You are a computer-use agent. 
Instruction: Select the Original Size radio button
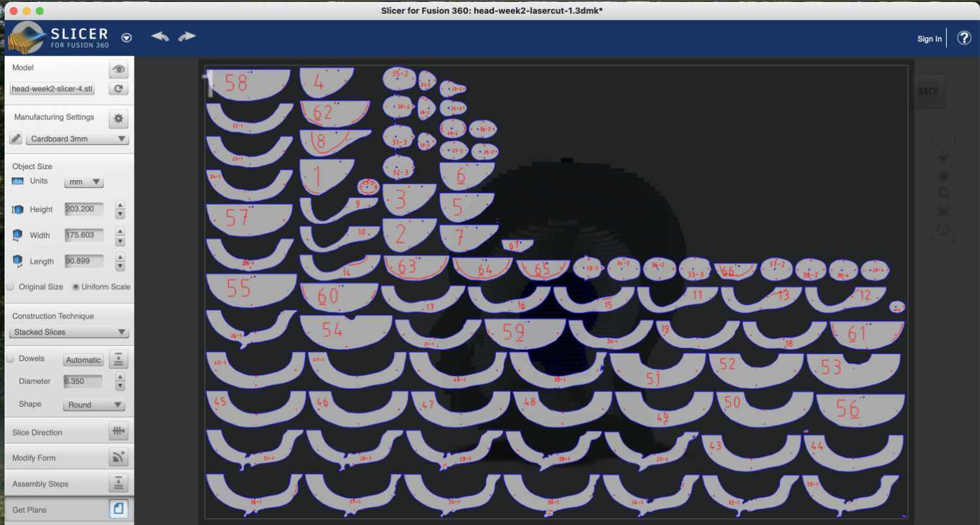(x=10, y=287)
